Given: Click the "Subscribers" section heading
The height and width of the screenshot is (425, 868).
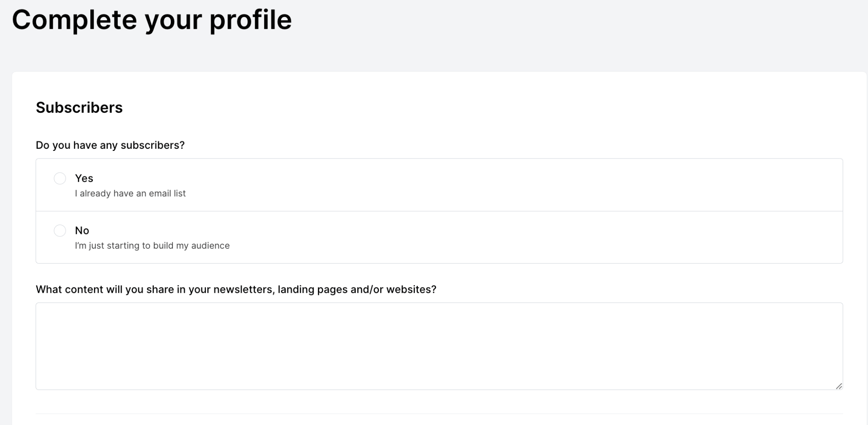Looking at the screenshot, I should pyautogui.click(x=79, y=108).
